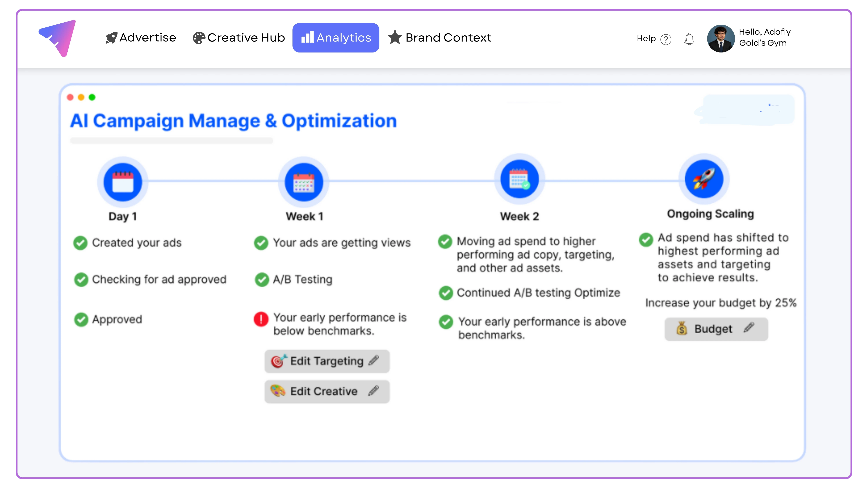The width and height of the screenshot is (868, 488).
Task: Click the AI Campaign Manage & Optimization heading
Action: [233, 121]
